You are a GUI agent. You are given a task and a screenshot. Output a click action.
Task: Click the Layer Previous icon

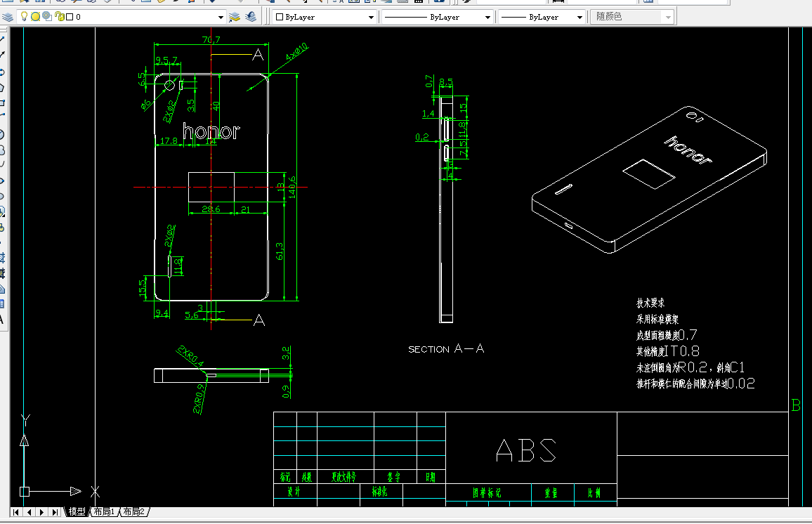[x=251, y=17]
